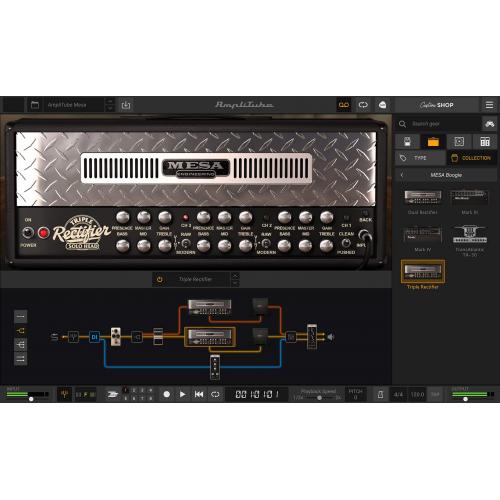Switch to the COLLECTION filter tab
The height and width of the screenshot is (500, 500).
click(471, 158)
